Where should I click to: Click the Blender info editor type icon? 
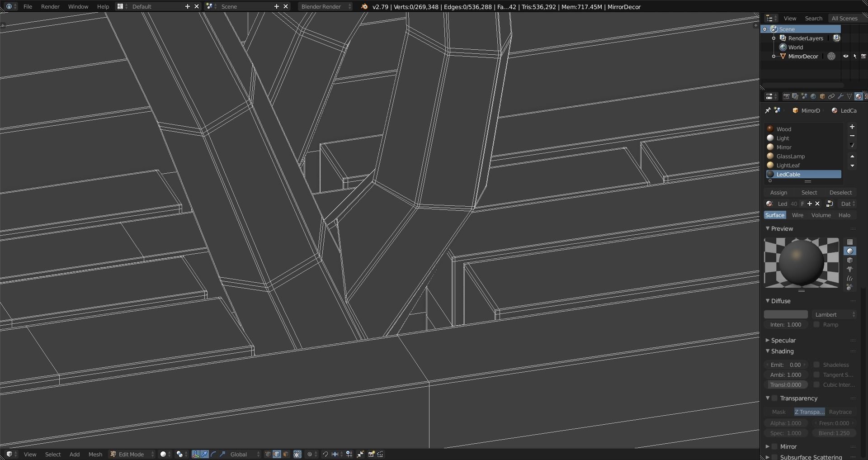click(x=9, y=6)
